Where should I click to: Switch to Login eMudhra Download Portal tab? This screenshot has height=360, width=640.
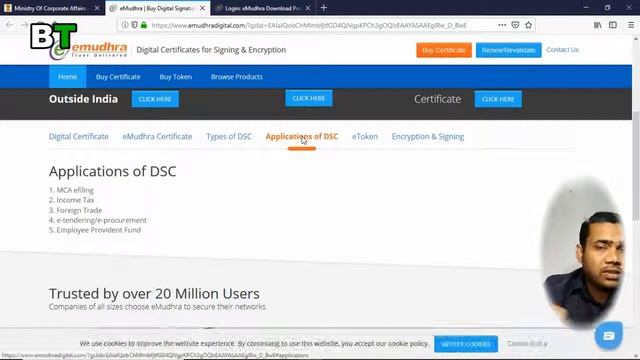click(x=263, y=8)
